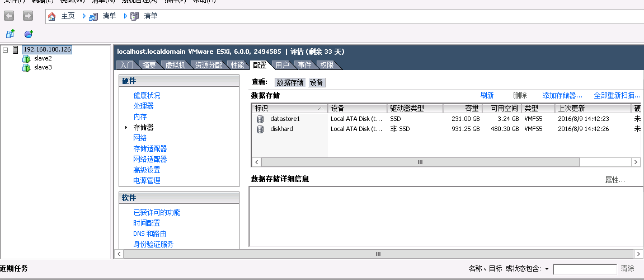Open the breadcrumb arrow before second 清单
This screenshot has width=644, height=280.
tap(125, 16)
